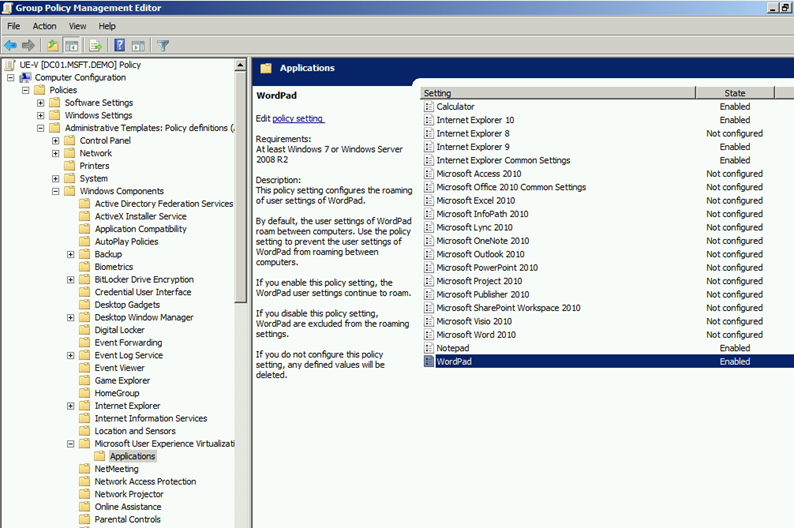
Task: Expand the Network tree node
Action: 56,153
